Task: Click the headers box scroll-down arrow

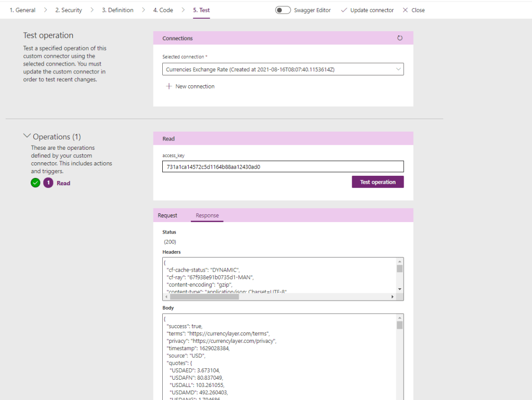Action: 399,289
